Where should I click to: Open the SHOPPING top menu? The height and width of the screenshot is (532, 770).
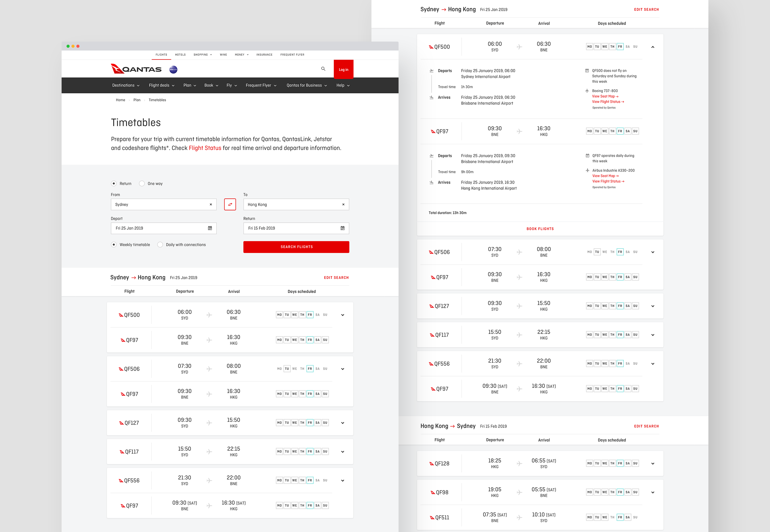[203, 55]
